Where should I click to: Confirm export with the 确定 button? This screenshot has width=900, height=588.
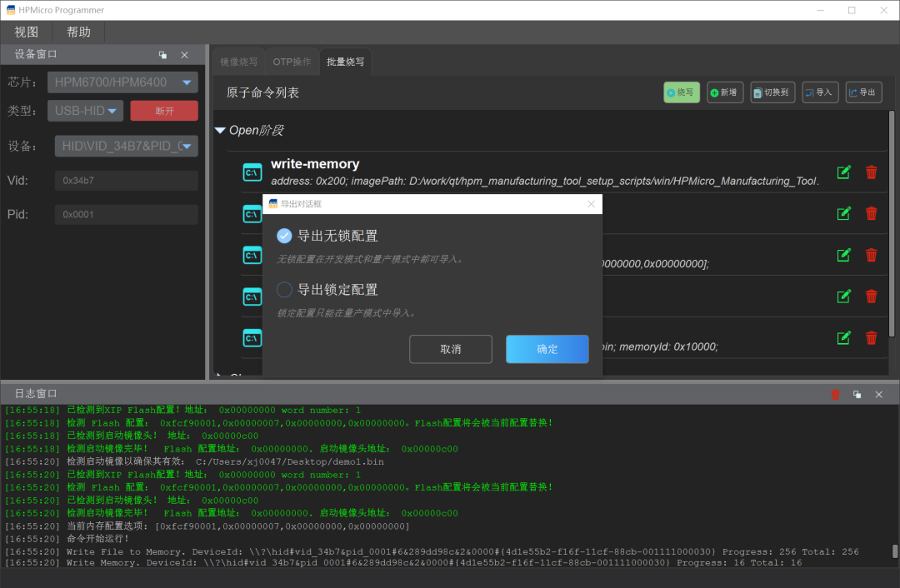tap(547, 349)
